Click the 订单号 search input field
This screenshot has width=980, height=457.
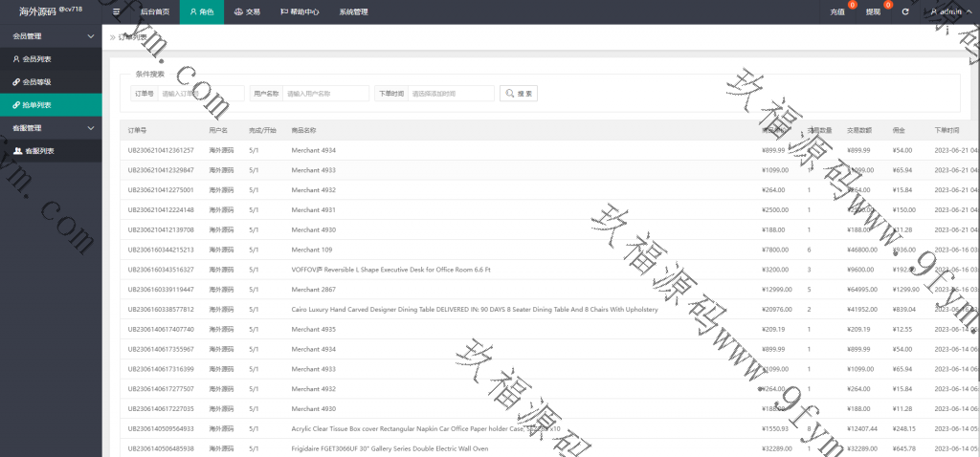pos(200,94)
